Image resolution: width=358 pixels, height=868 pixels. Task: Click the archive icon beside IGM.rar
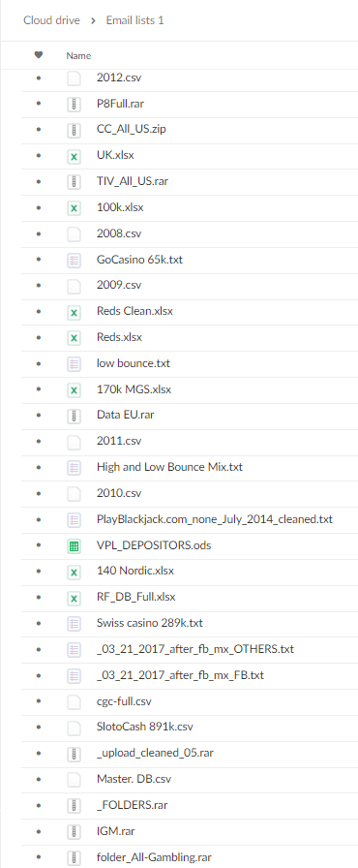point(74,831)
